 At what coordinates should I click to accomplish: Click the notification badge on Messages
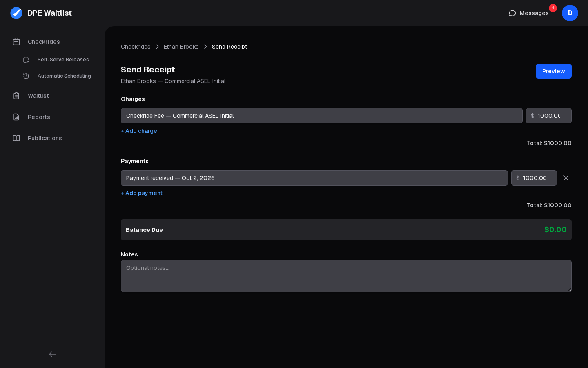pyautogui.click(x=553, y=8)
